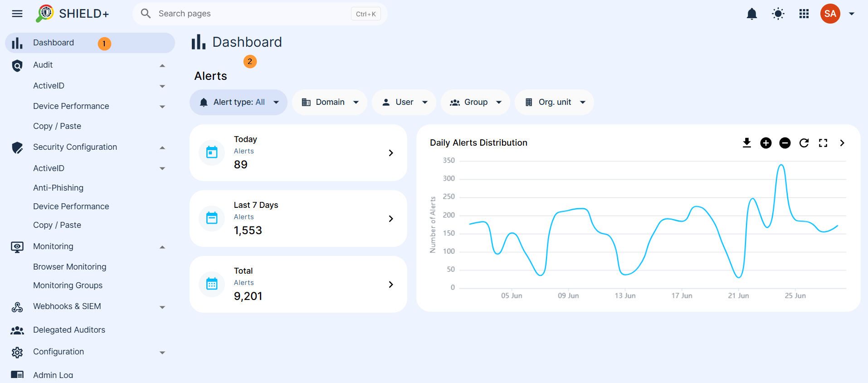Open Anti-Phishing settings
This screenshot has height=383, width=868.
coord(58,188)
